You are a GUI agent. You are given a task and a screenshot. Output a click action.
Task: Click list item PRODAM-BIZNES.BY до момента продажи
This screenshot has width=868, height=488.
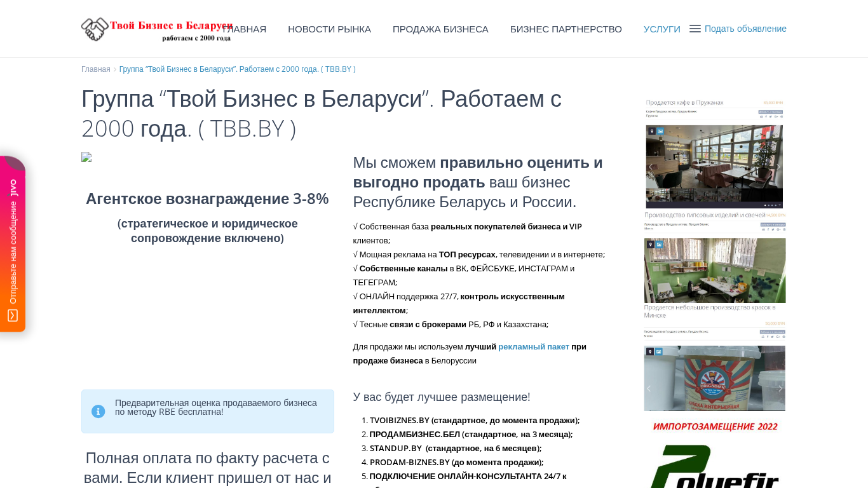[456, 463]
